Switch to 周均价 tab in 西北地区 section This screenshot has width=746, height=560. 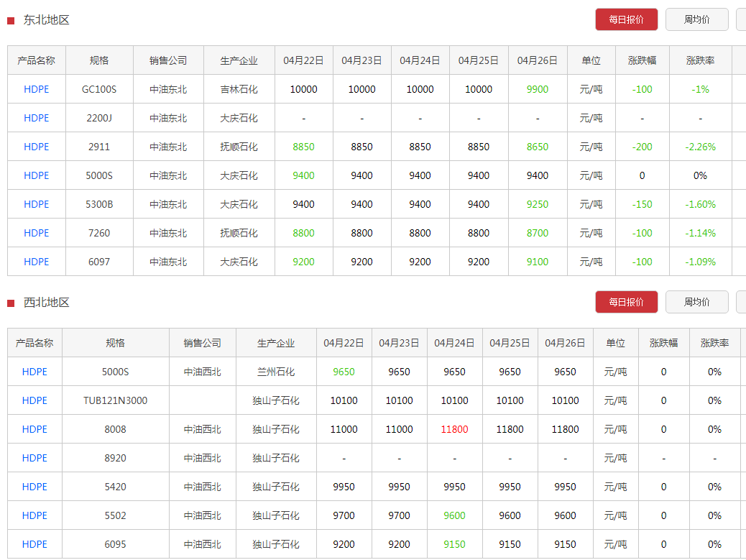696,302
